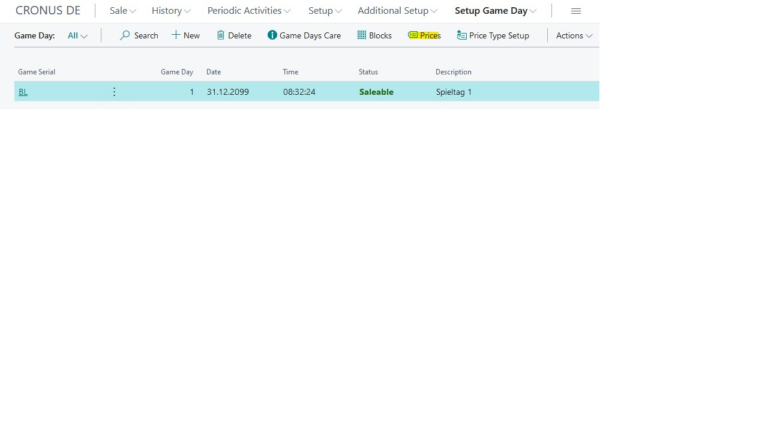The image size is (768, 432).
Task: Expand the Additional Setup menu
Action: [397, 11]
